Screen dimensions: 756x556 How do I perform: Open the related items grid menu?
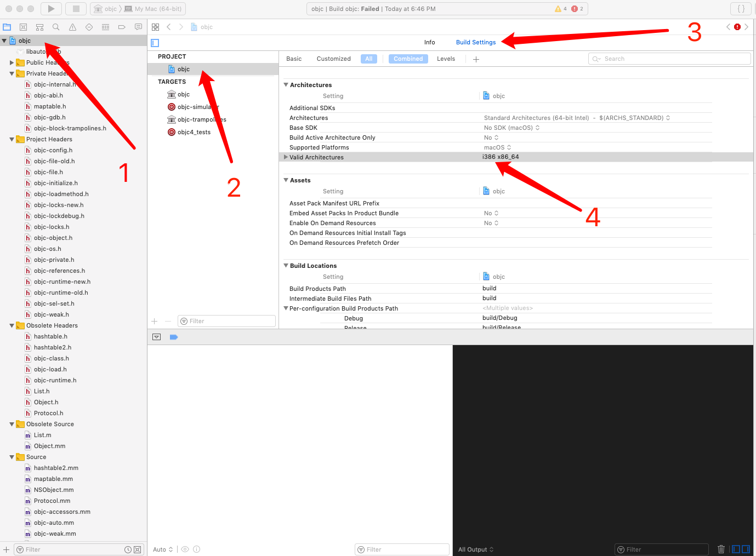pyautogui.click(x=156, y=27)
